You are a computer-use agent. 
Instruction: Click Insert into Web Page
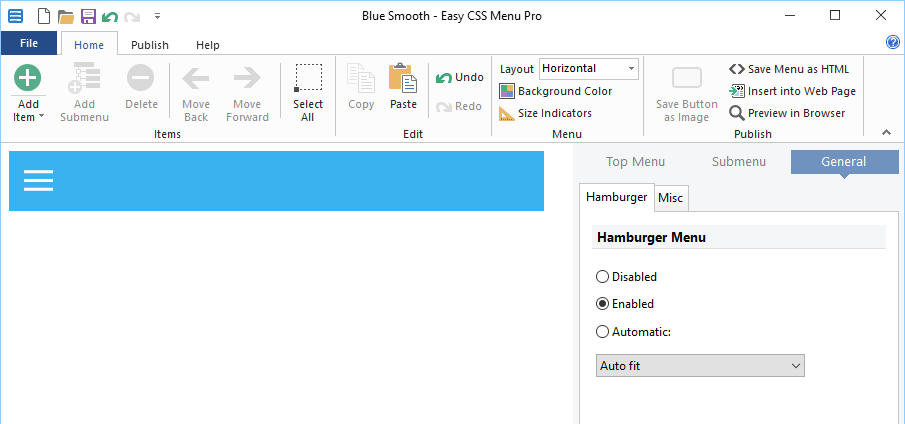(793, 91)
